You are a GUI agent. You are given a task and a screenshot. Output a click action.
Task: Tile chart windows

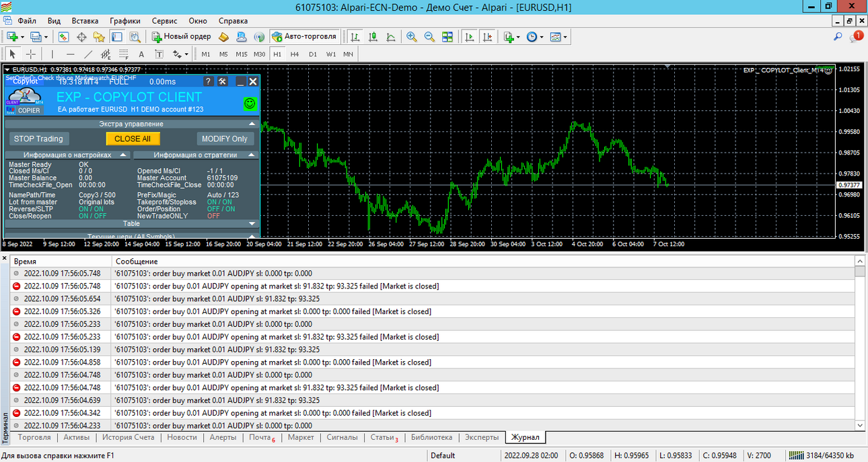[x=447, y=36]
